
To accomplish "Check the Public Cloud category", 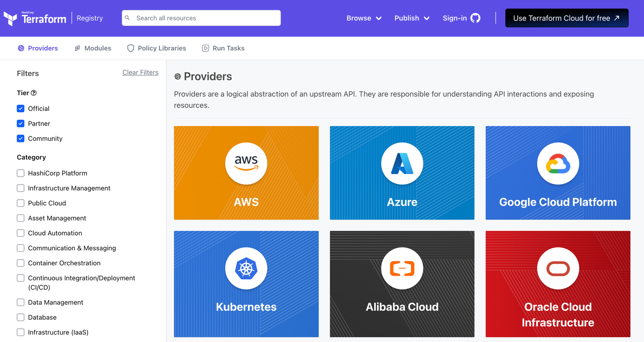I will click(21, 203).
